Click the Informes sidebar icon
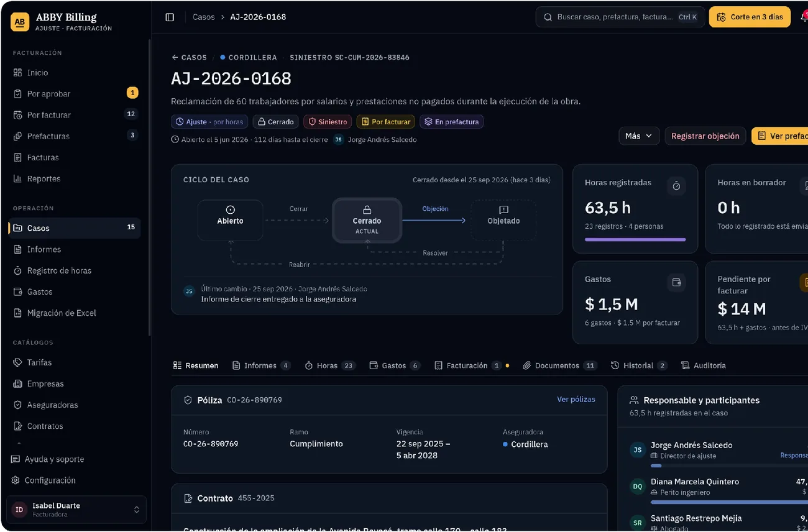The height and width of the screenshot is (532, 808). point(17,249)
